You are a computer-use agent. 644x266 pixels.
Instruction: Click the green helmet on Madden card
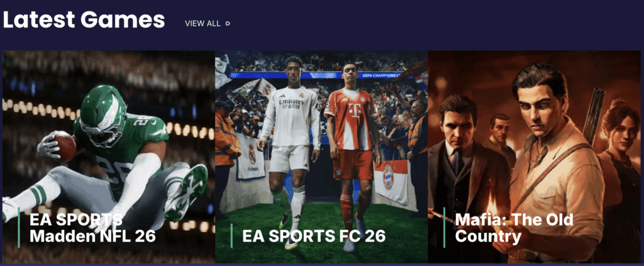[x=104, y=115]
